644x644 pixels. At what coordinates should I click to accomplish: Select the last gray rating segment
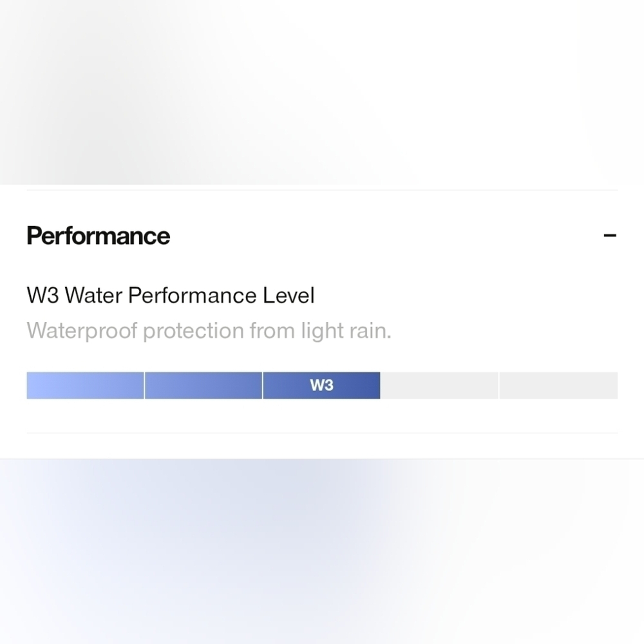558,385
